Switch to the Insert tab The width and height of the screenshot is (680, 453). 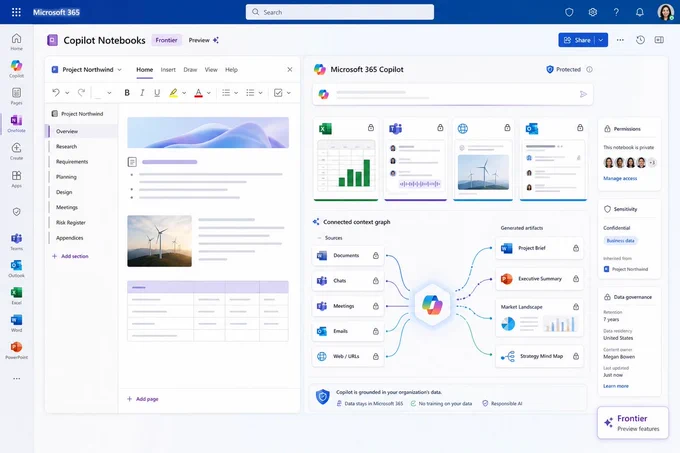(168, 69)
